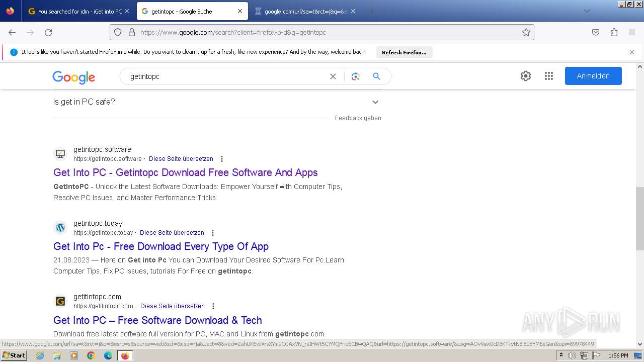Open 'Get Into PC - Getintopc Download Free Software' result
The width and height of the screenshot is (644, 362).
click(186, 172)
